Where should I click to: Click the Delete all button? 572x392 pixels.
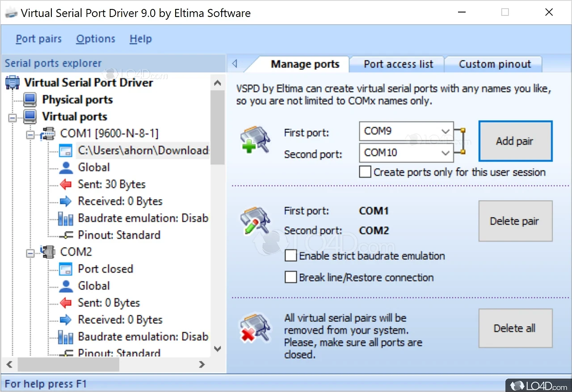coord(515,328)
